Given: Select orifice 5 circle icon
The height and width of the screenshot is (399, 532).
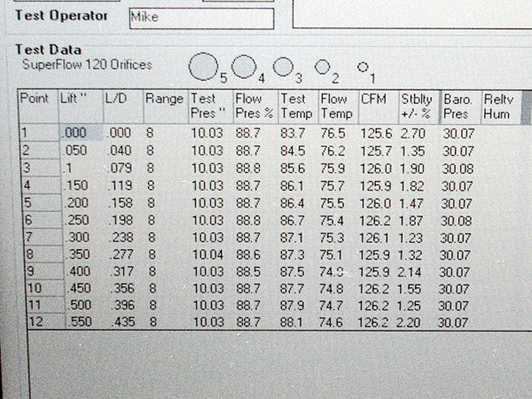Looking at the screenshot, I should 204,66.
